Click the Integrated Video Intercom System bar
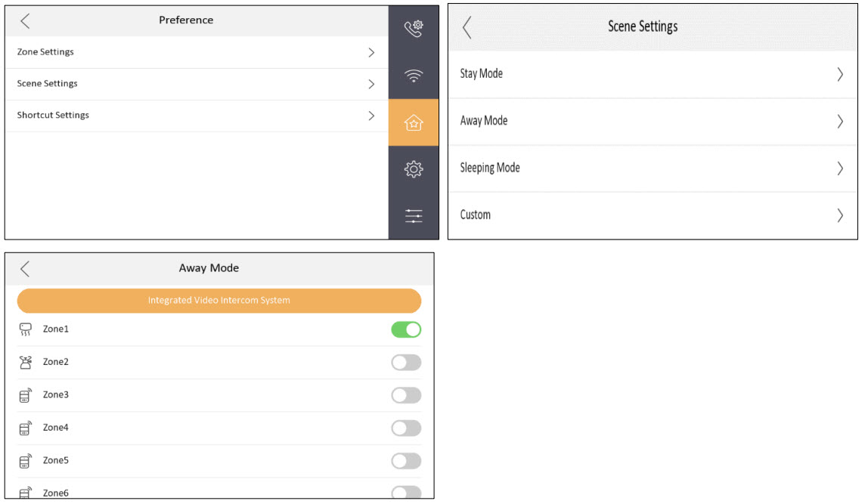 219,300
